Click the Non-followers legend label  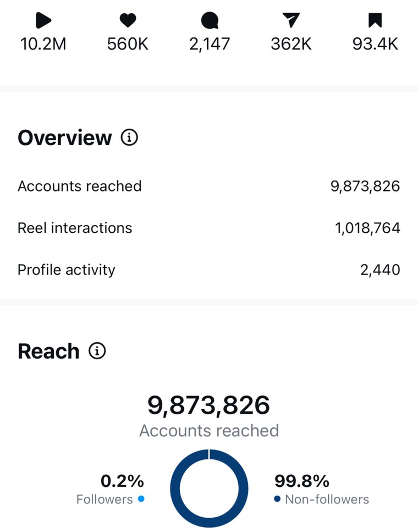point(327,500)
